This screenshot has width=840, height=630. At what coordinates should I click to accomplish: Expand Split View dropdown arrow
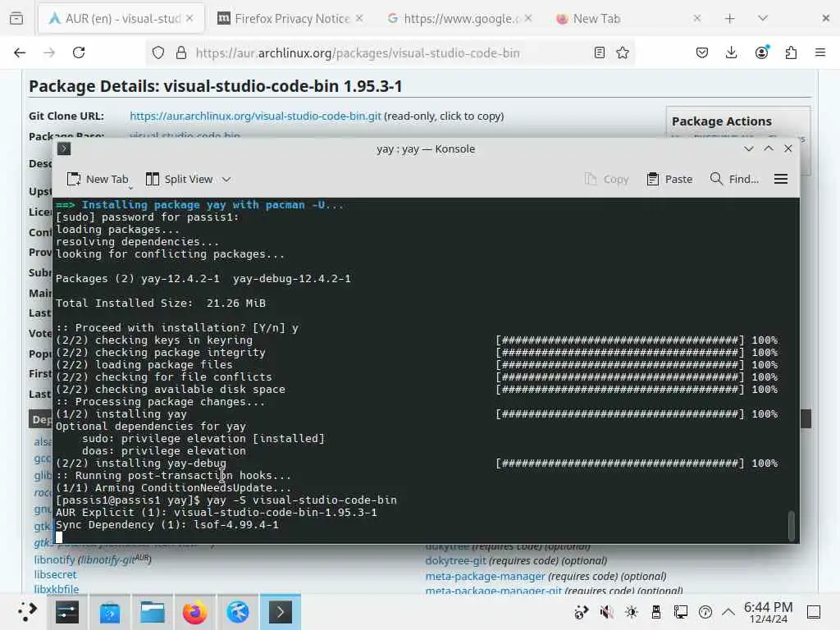click(226, 180)
